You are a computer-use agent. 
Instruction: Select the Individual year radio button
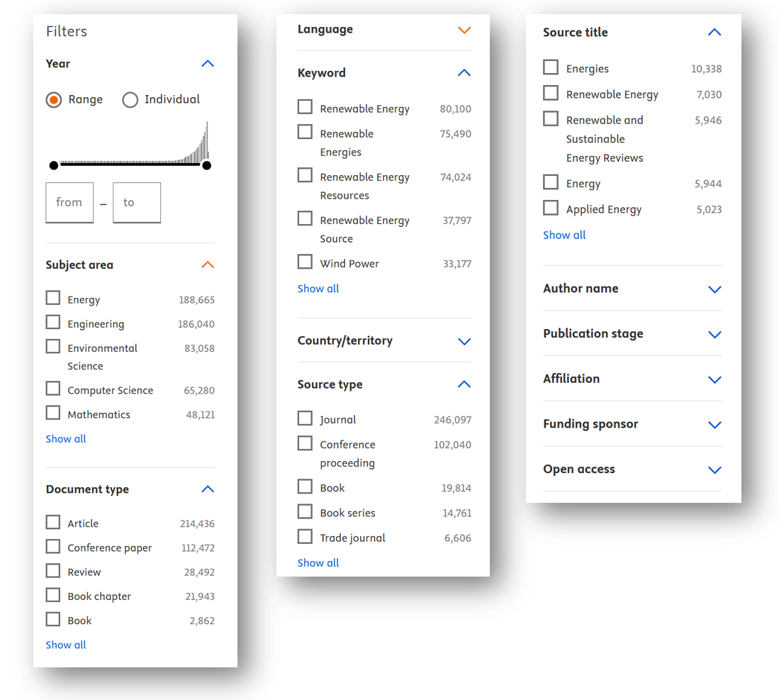coord(130,100)
